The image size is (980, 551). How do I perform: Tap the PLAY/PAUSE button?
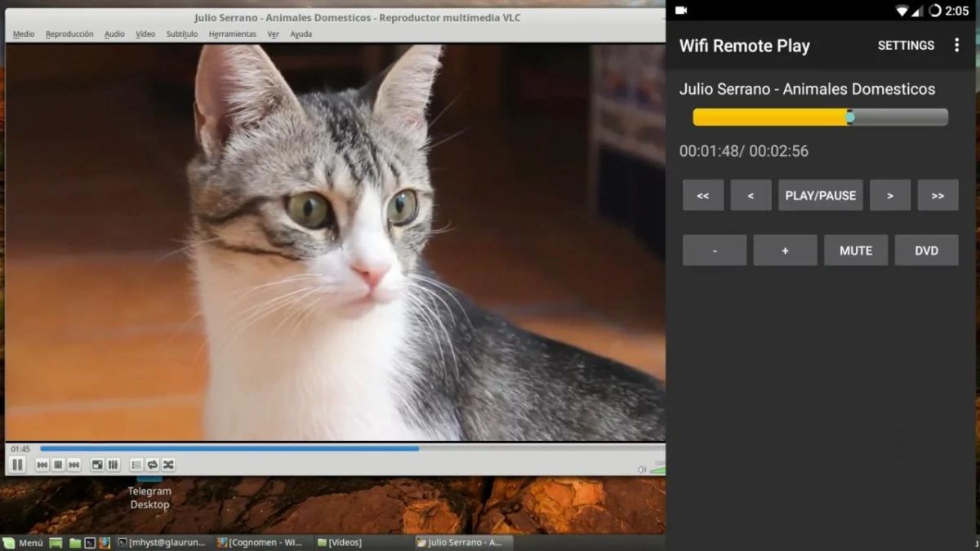point(820,195)
